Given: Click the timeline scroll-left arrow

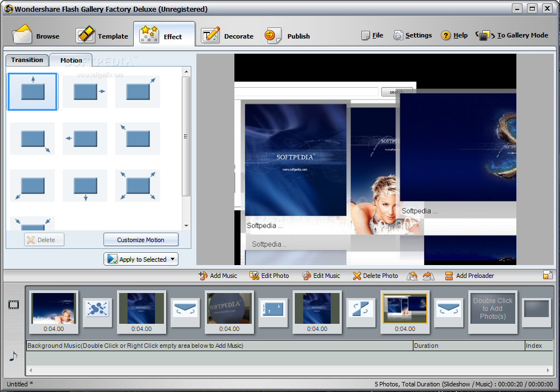Looking at the screenshot, I should [x=31, y=370].
